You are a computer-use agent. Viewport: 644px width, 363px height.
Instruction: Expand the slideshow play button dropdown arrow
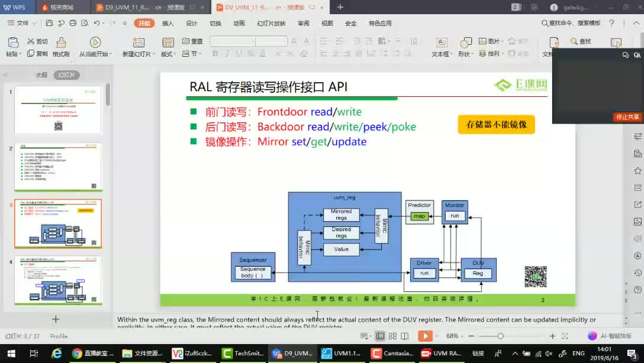click(x=436, y=336)
